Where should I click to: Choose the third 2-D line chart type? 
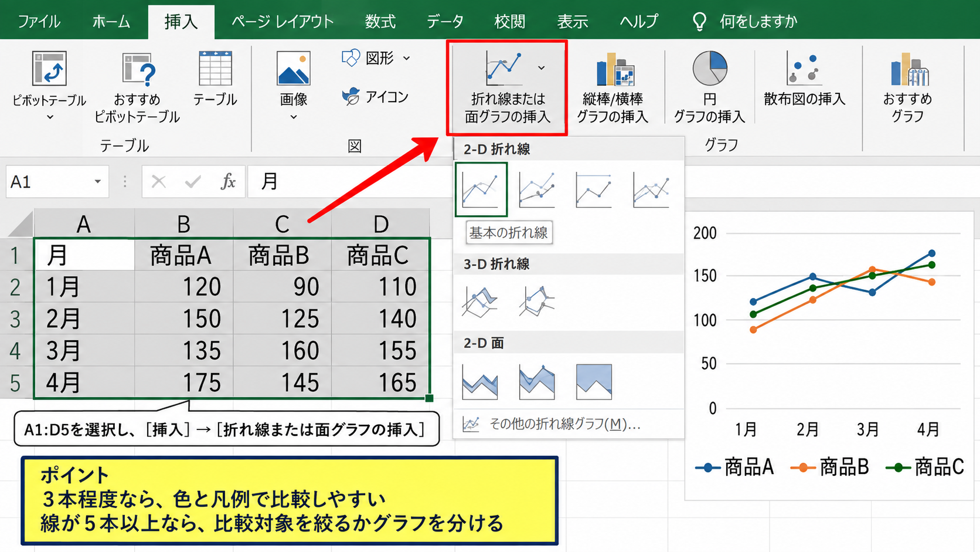click(x=594, y=190)
